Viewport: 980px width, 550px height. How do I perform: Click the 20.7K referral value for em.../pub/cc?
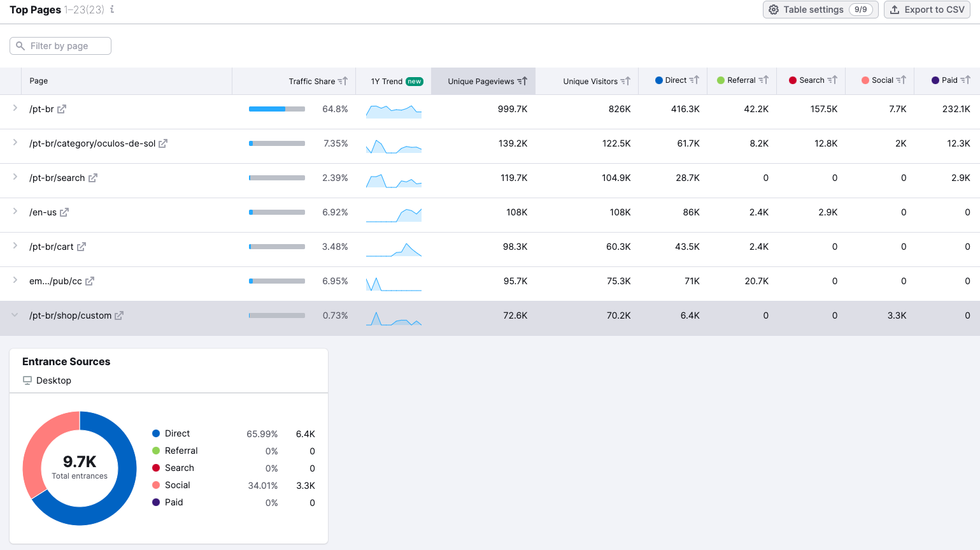(756, 281)
